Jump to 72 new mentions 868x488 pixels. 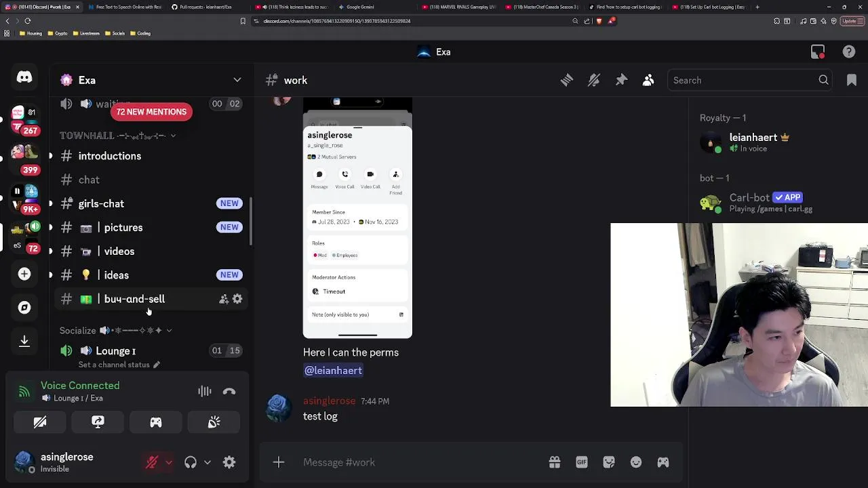pyautogui.click(x=151, y=112)
